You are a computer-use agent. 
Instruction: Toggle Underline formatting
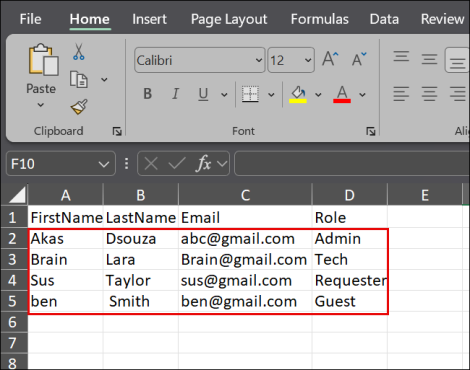pyautogui.click(x=203, y=94)
